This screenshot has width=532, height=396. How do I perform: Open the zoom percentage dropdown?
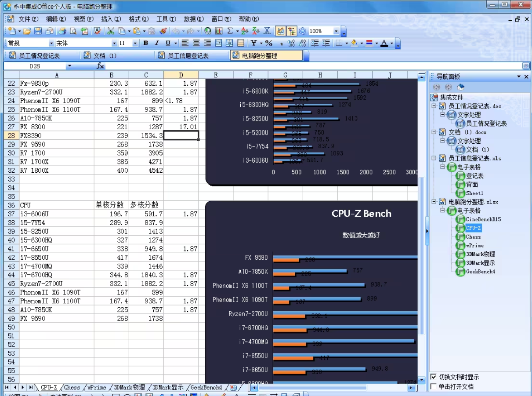pos(336,31)
